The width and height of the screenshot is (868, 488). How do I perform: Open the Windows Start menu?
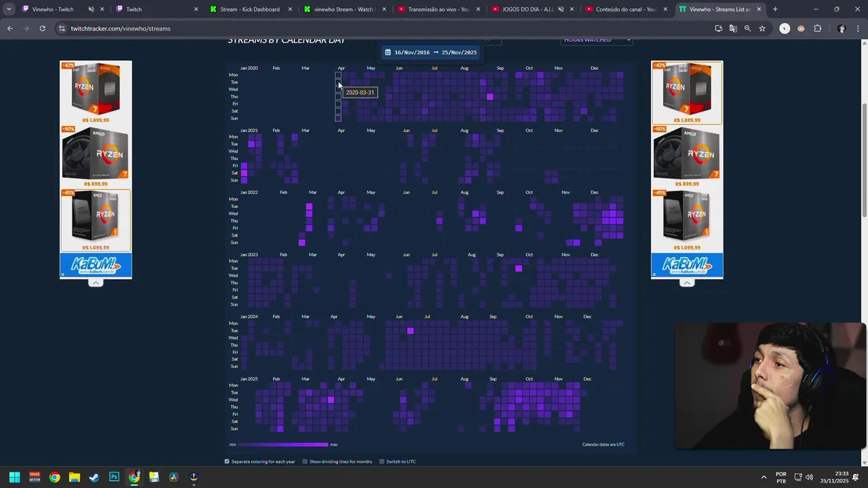[14, 477]
